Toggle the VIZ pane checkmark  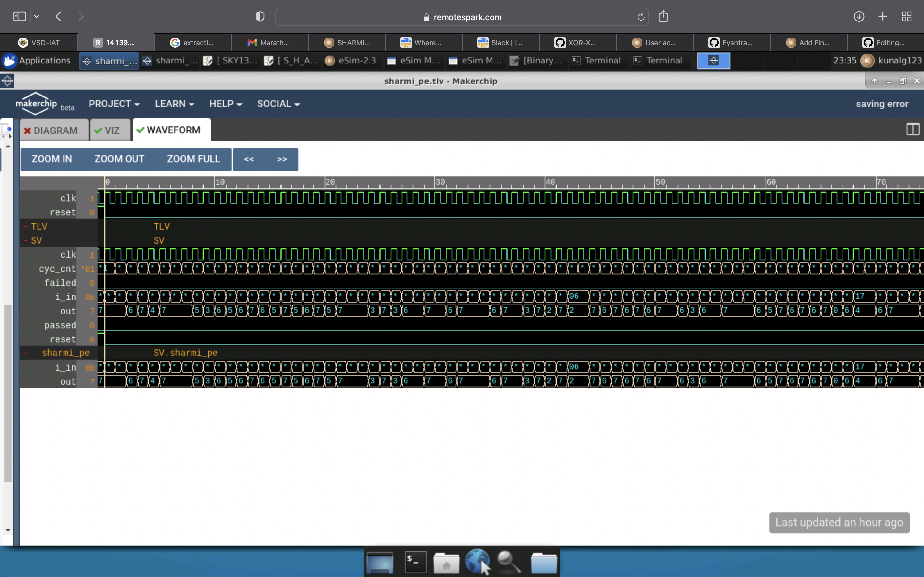pos(99,130)
